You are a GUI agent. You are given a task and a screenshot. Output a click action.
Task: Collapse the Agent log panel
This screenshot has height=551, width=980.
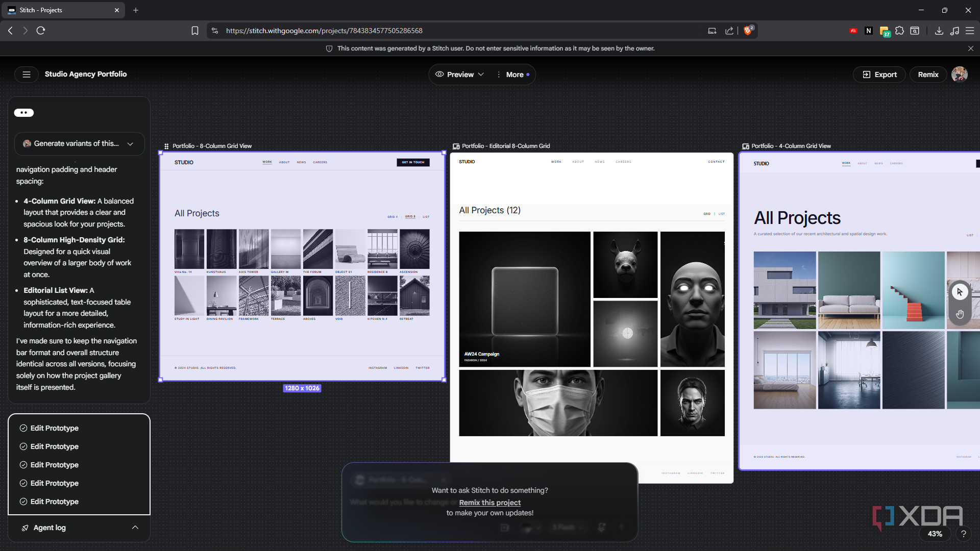pos(135,528)
